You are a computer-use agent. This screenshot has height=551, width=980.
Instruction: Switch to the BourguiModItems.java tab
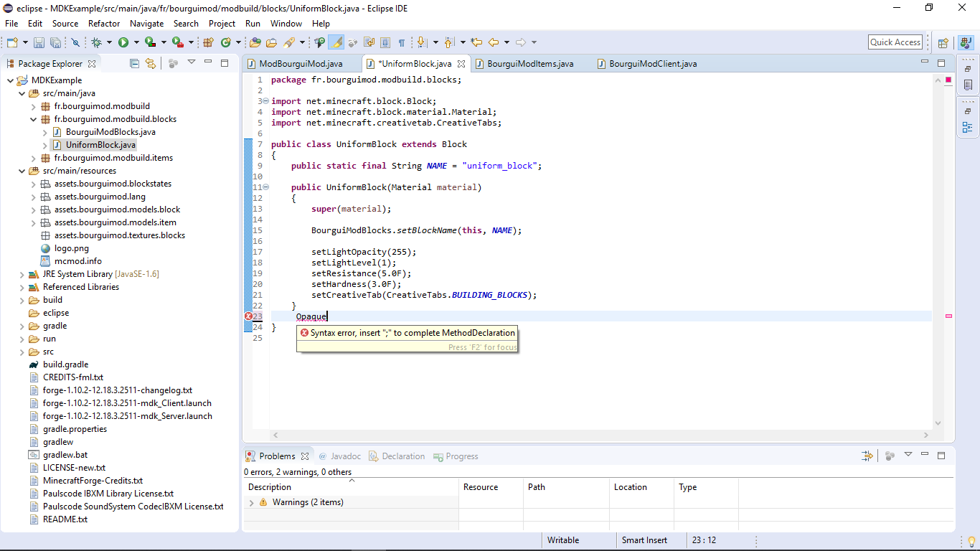[x=529, y=64]
